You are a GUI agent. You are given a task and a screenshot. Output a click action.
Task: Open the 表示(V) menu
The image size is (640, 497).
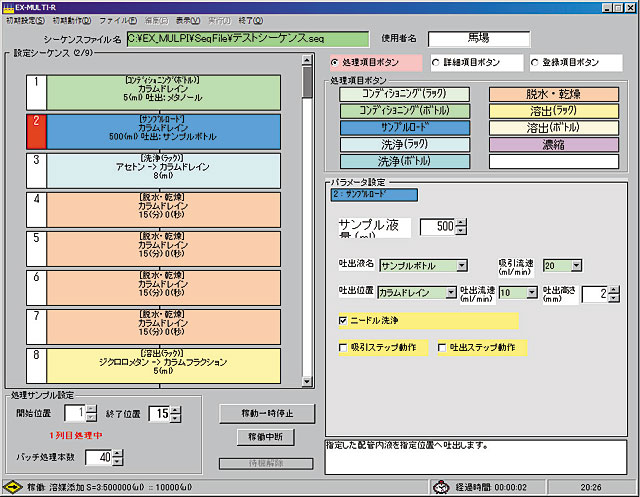pyautogui.click(x=188, y=20)
